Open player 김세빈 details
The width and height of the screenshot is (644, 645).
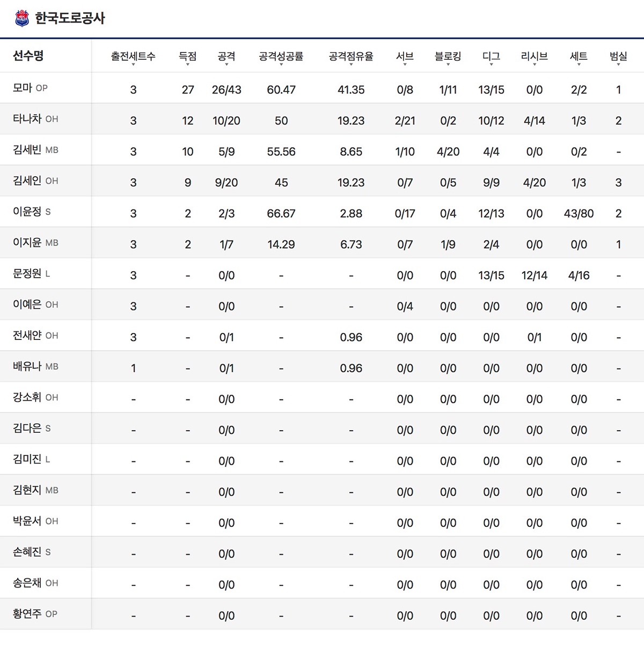pos(27,150)
